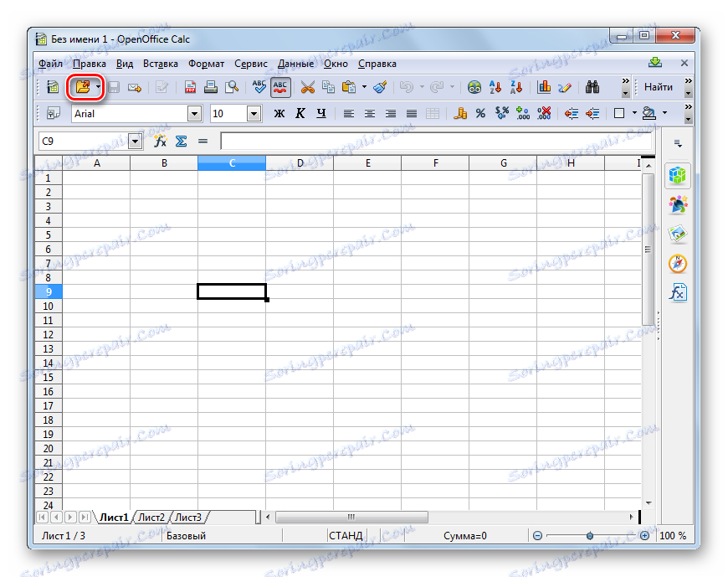The height and width of the screenshot is (577, 728).
Task: Click the formula input line
Action: click(437, 142)
